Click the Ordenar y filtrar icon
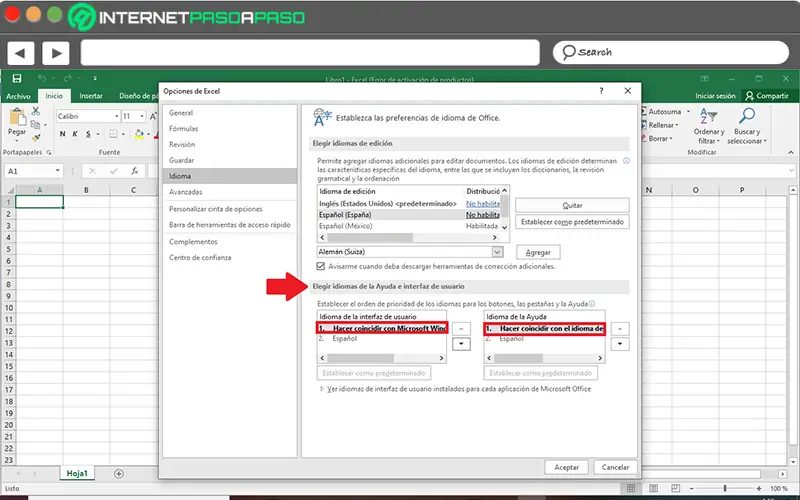Viewport: 800px width, 500px height. point(708,116)
